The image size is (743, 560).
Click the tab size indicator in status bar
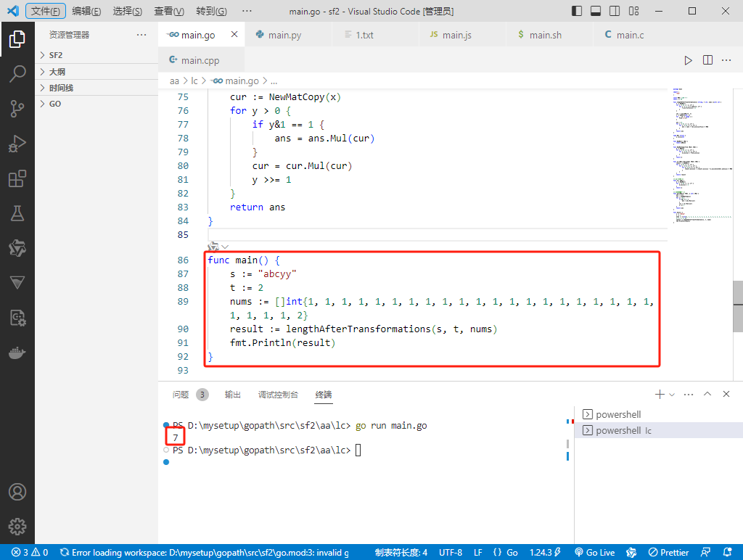point(401,553)
